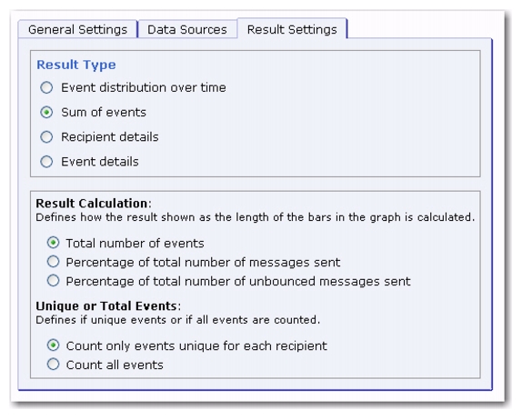Screen dimensions: 522x420
Task: Open the Data Sources tab
Action: point(187,30)
